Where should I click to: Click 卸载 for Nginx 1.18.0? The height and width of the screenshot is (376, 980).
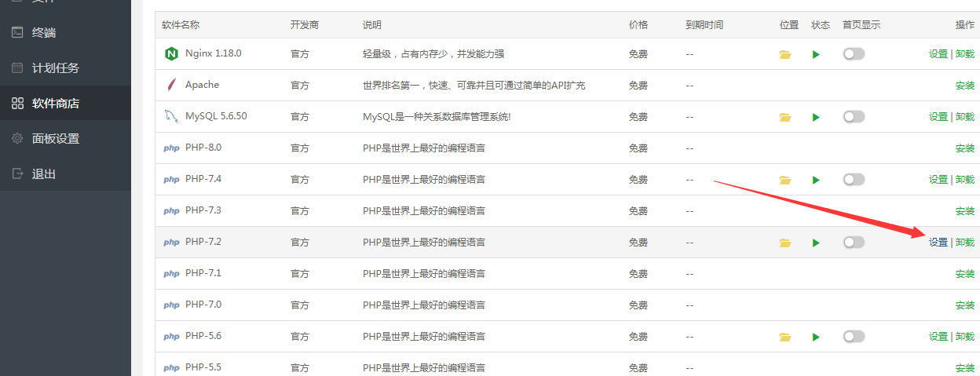965,54
